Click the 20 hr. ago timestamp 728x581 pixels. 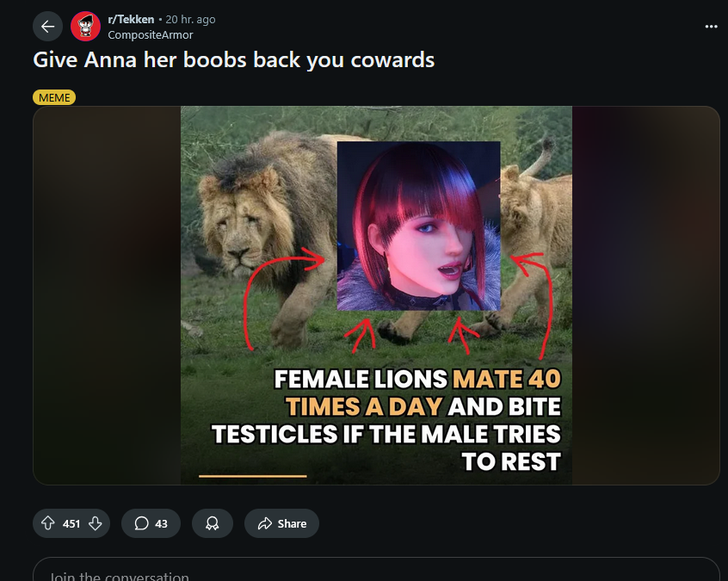[x=190, y=20]
